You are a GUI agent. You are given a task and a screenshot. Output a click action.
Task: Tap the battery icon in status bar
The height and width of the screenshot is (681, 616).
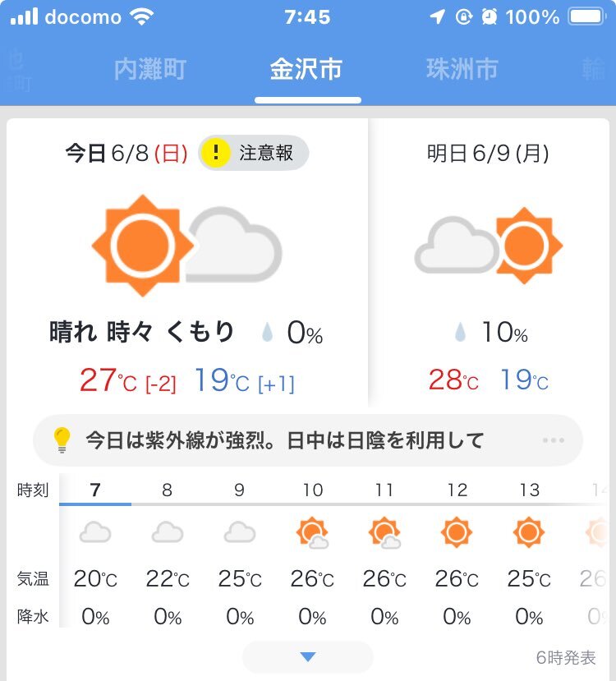(587, 17)
